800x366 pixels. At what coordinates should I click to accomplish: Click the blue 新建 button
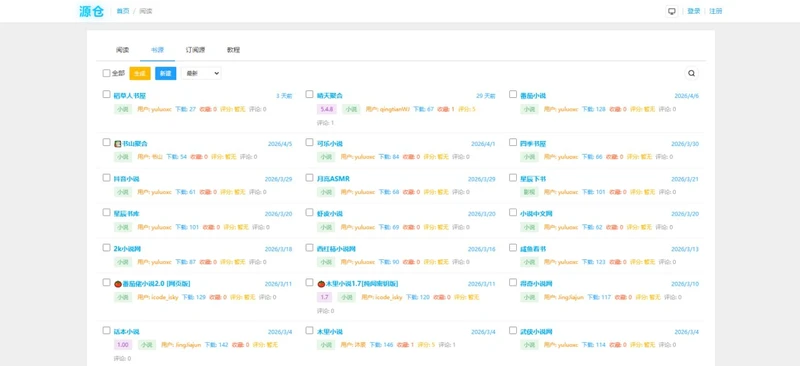click(166, 74)
